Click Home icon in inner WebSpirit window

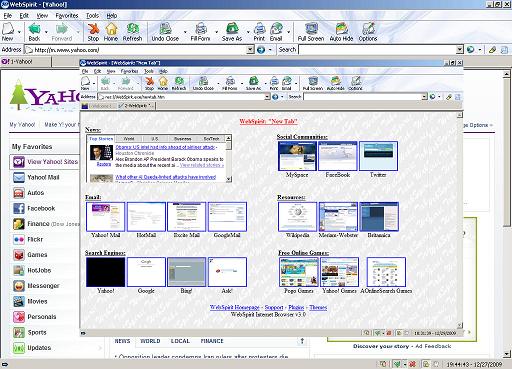tap(163, 83)
